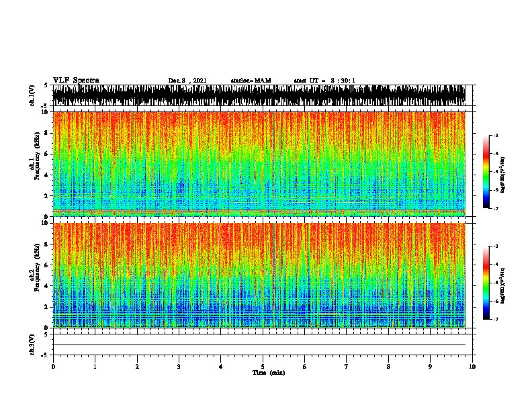Image resolution: width=532 pixels, height=411 pixels.
Task: Click the ch.1 waveform strip at the top
Action: tap(259, 95)
